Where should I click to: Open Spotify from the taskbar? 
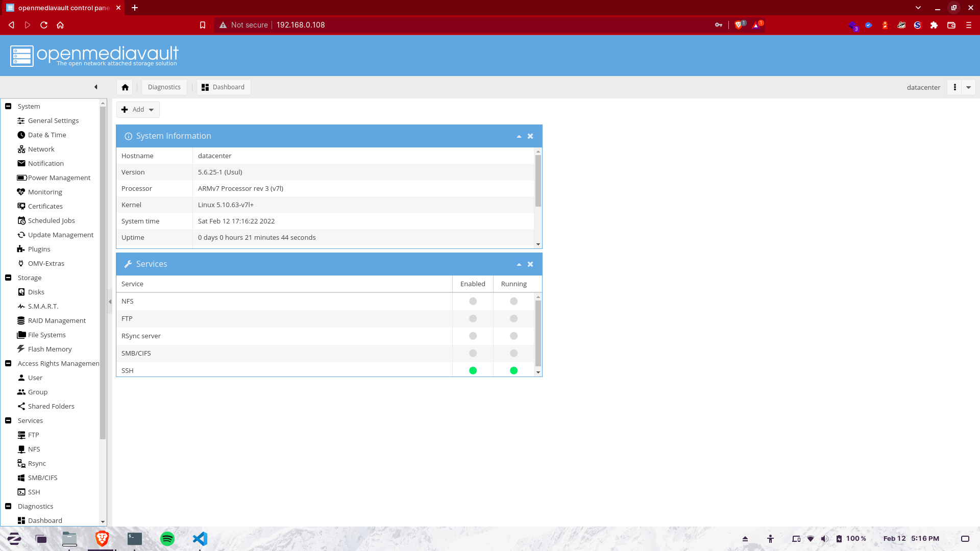(x=167, y=539)
